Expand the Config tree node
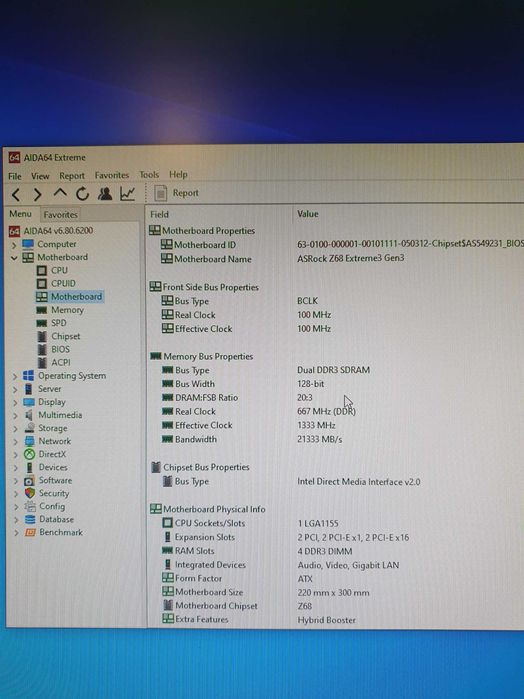 tap(16, 507)
